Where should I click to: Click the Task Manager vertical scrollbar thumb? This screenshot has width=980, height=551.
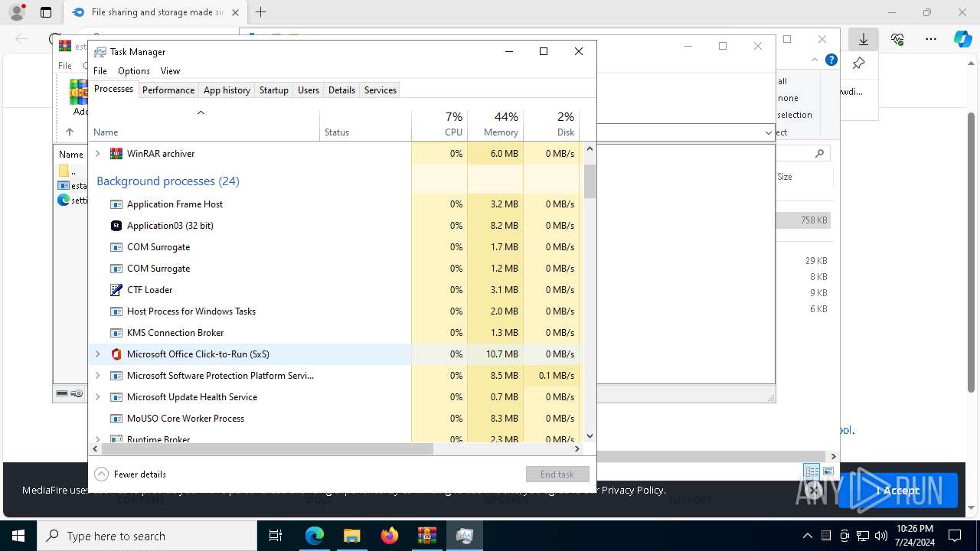click(x=590, y=181)
